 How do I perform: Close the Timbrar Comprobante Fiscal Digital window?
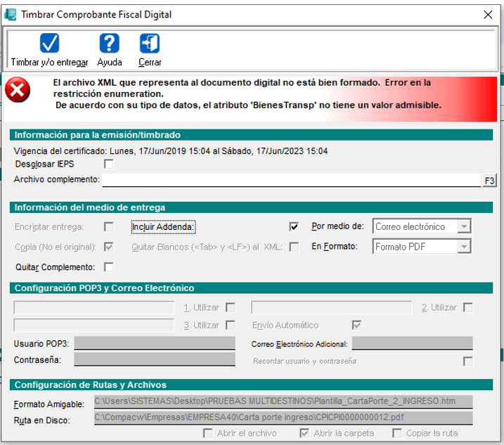click(x=488, y=15)
